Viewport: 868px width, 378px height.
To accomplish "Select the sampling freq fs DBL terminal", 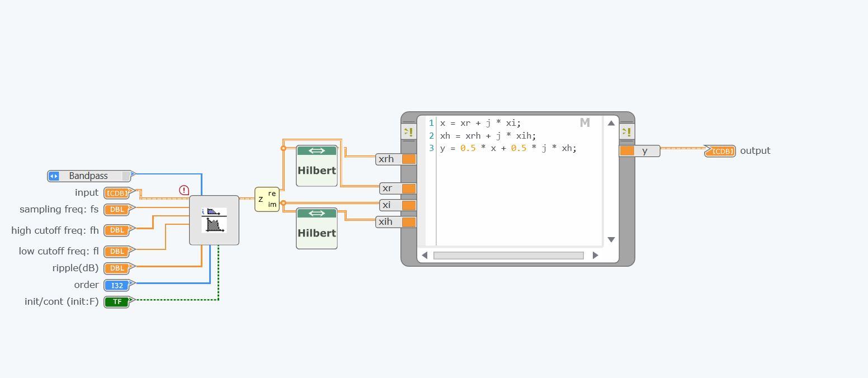I will 118,210.
